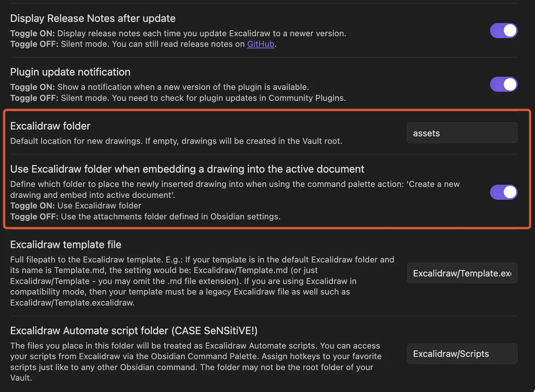Toggle off "Use Excalidraw folder when embedding"

pyautogui.click(x=504, y=192)
